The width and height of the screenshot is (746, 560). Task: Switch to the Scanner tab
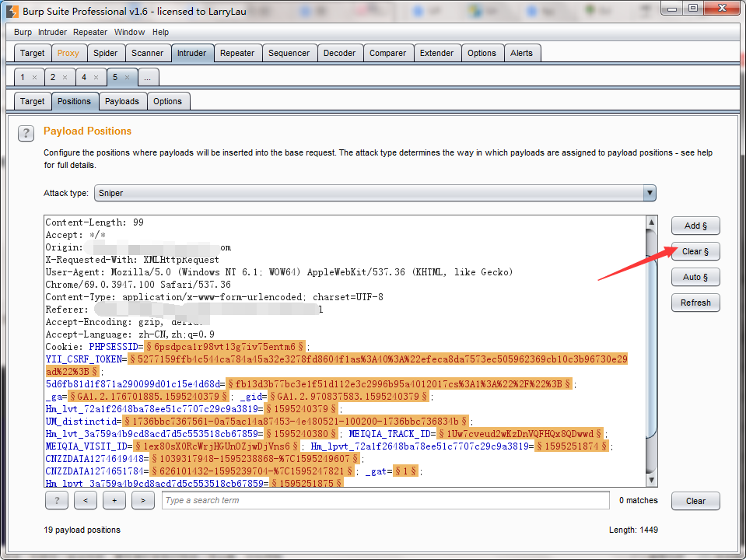click(148, 54)
